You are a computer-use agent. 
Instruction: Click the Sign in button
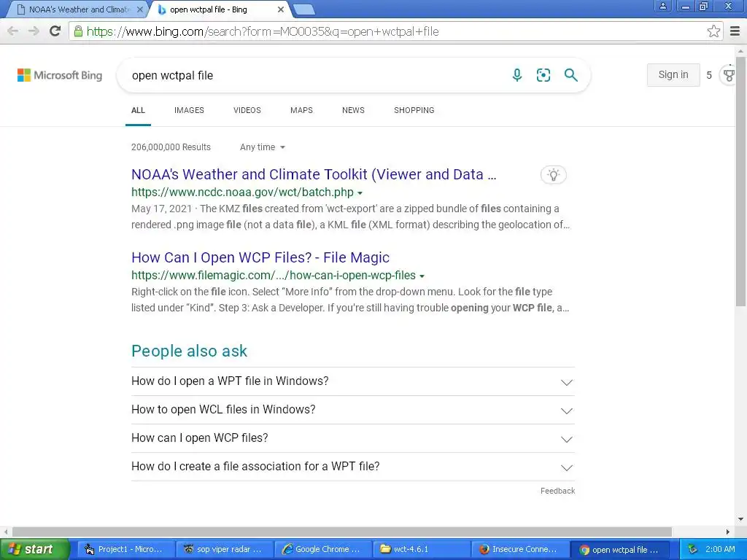pyautogui.click(x=673, y=75)
